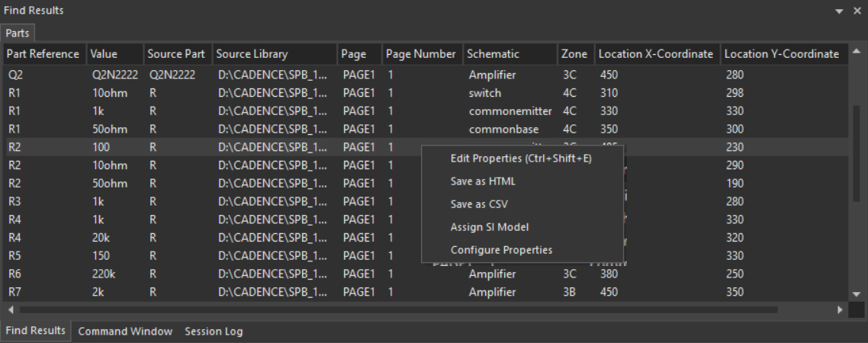868x343 pixels.
Task: Click the Source Library column header
Action: [252, 54]
